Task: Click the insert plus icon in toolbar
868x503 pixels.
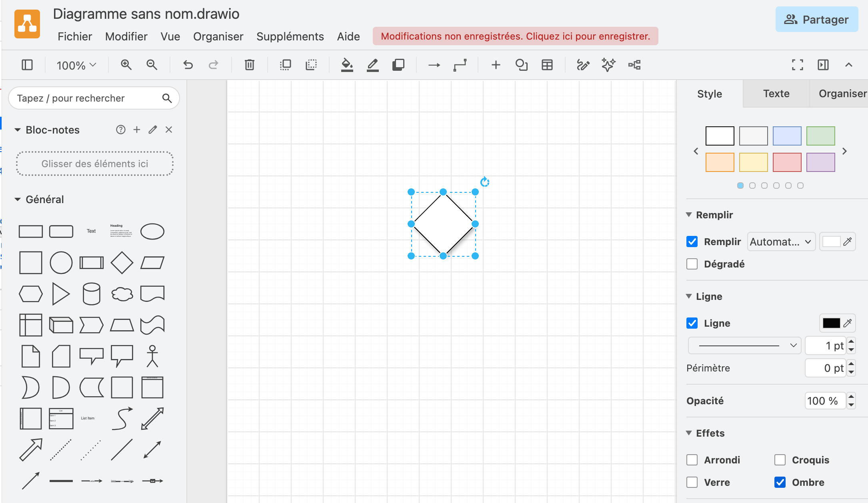Action: click(496, 65)
